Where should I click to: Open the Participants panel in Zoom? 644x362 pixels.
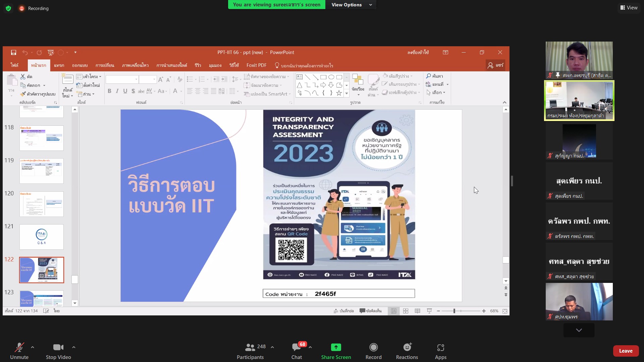[251, 351]
